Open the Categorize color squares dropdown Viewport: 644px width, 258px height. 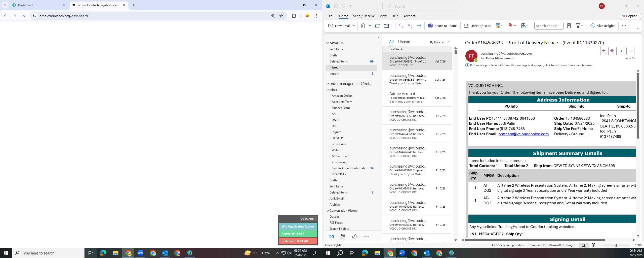[499, 26]
